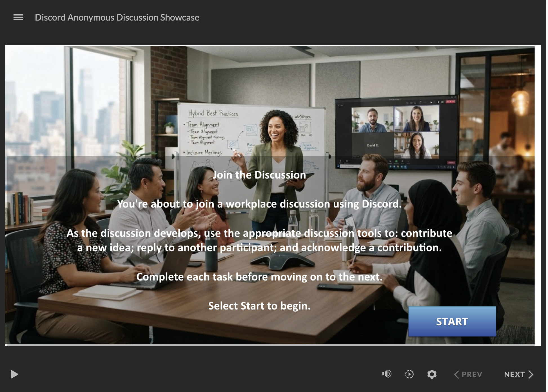Advance to next slide with NEXT

pos(519,374)
